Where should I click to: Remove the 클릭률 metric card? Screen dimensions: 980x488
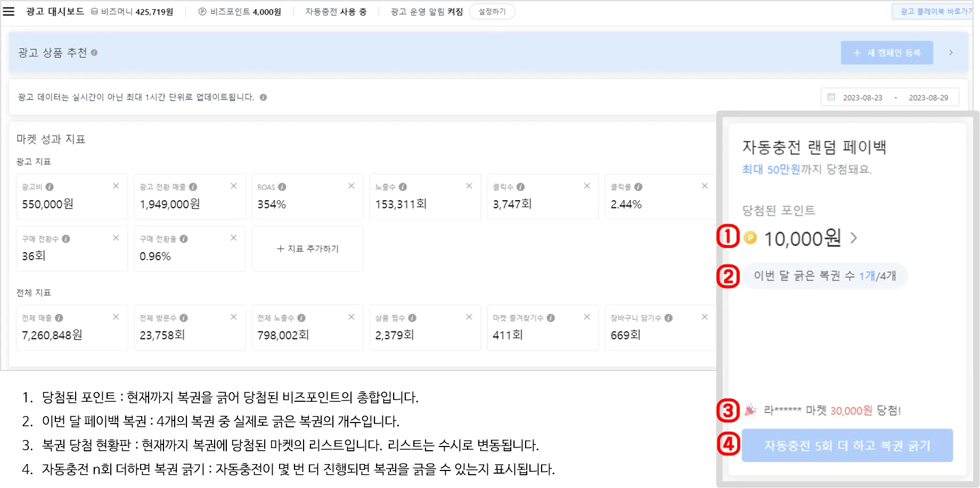(x=704, y=186)
